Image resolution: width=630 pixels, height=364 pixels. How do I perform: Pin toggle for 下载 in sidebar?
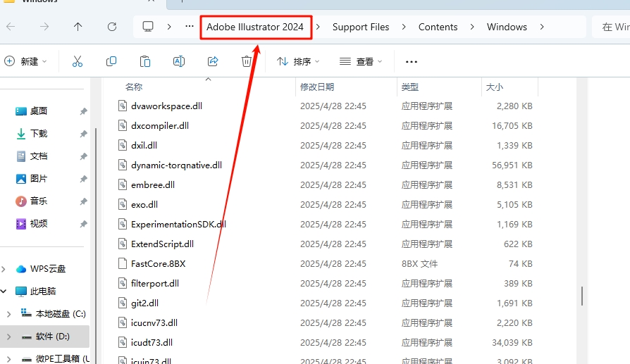[83, 134]
